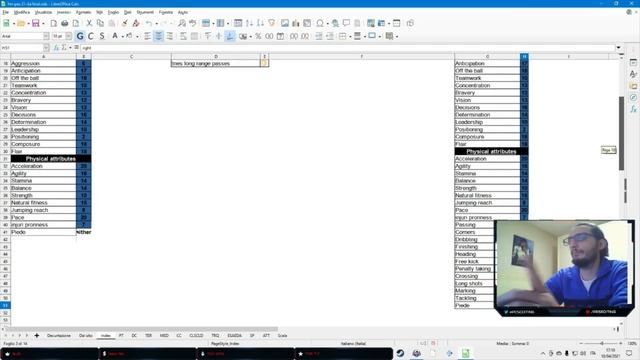Viewport: 640px width, 360px height.
Task: Click the background color swatch
Action: click(129, 36)
